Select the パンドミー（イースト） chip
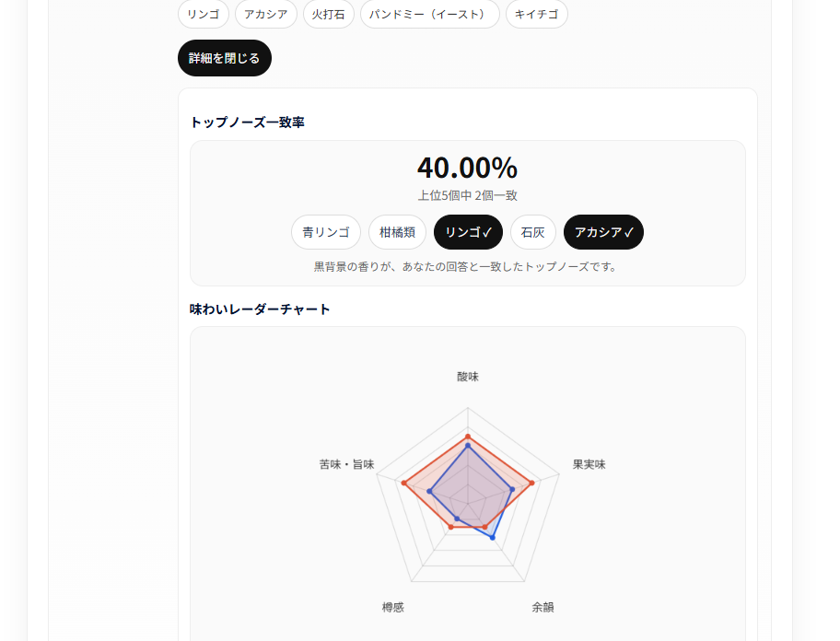The image size is (840, 641). 430,14
